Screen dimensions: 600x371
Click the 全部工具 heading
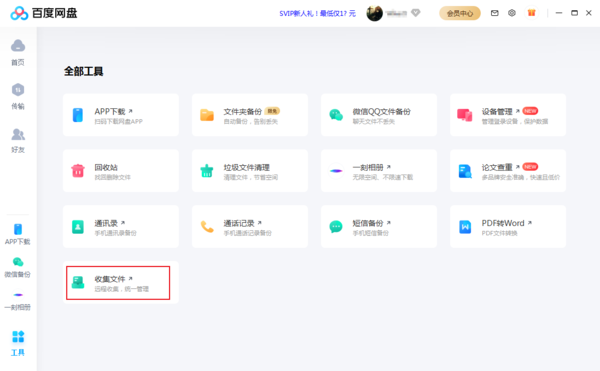coord(83,71)
